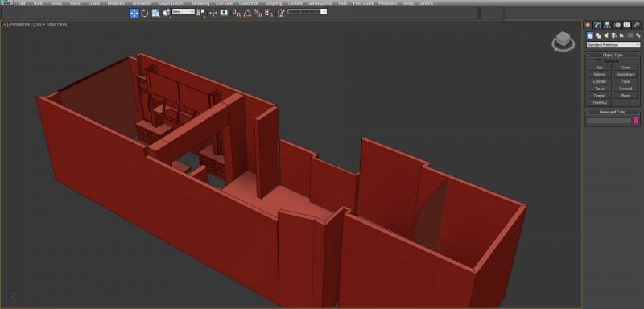The height and width of the screenshot is (309, 644).
Task: Collapse the Object Type rollout
Action: 613,55
